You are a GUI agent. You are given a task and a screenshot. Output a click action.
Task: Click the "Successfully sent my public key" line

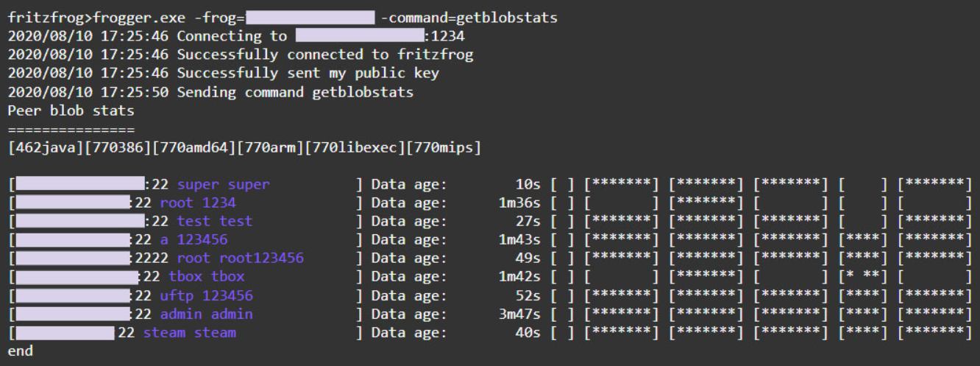tap(308, 73)
